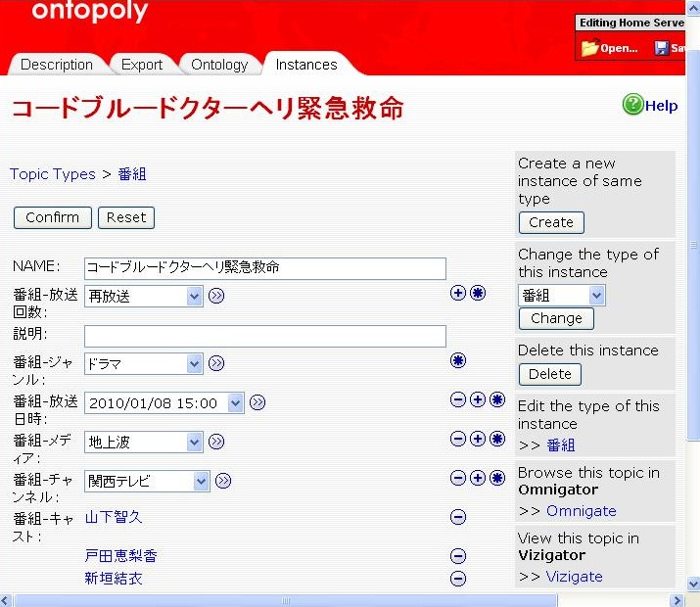
Task: Click the go-to arrow icon beside 地上波
Action: [216, 442]
